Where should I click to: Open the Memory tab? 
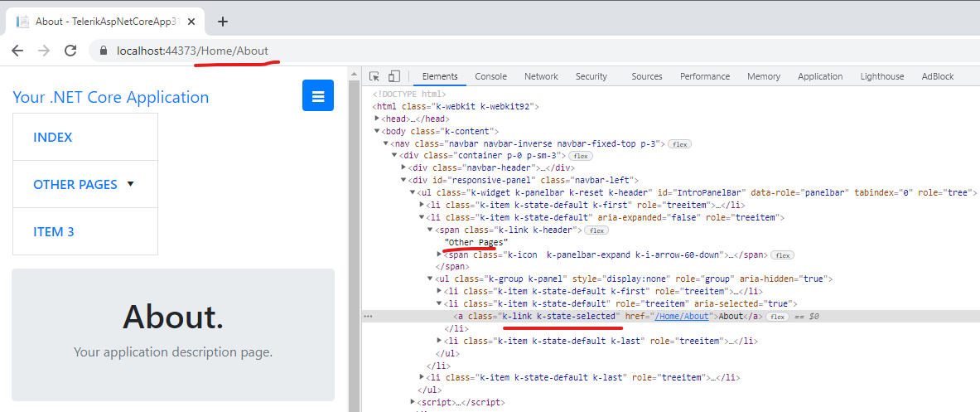764,76
